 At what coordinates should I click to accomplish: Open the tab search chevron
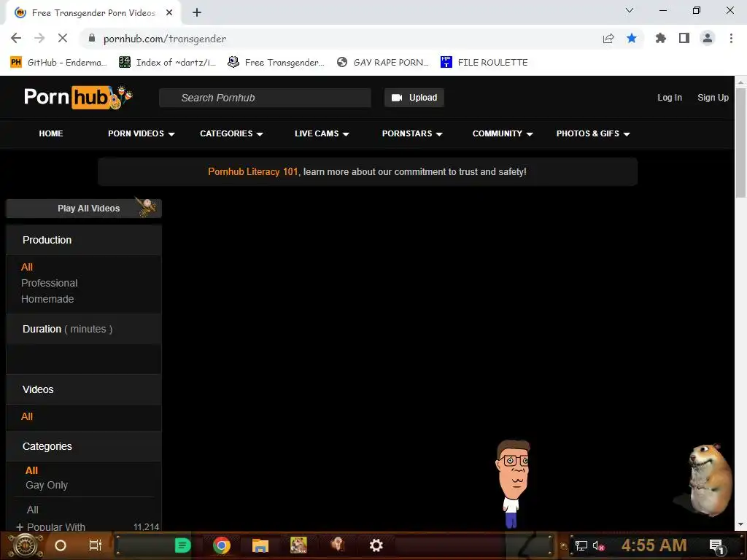(630, 10)
